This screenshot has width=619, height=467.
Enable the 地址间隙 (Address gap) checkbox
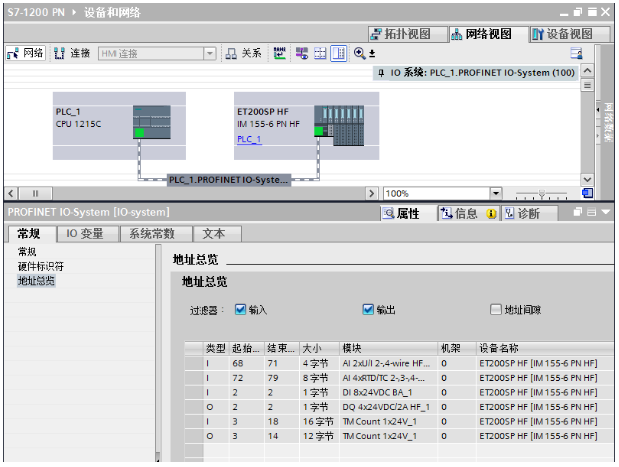(496, 310)
